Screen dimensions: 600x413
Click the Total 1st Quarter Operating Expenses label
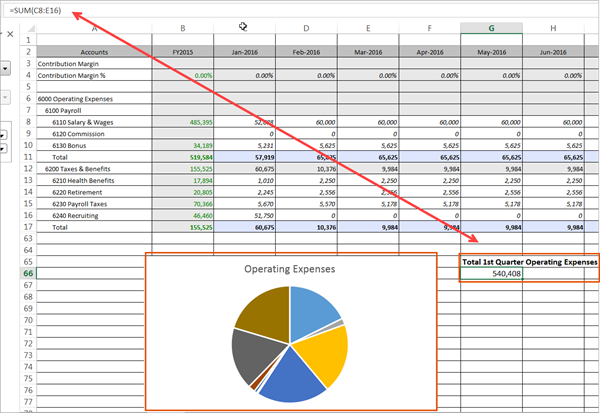[530, 262]
